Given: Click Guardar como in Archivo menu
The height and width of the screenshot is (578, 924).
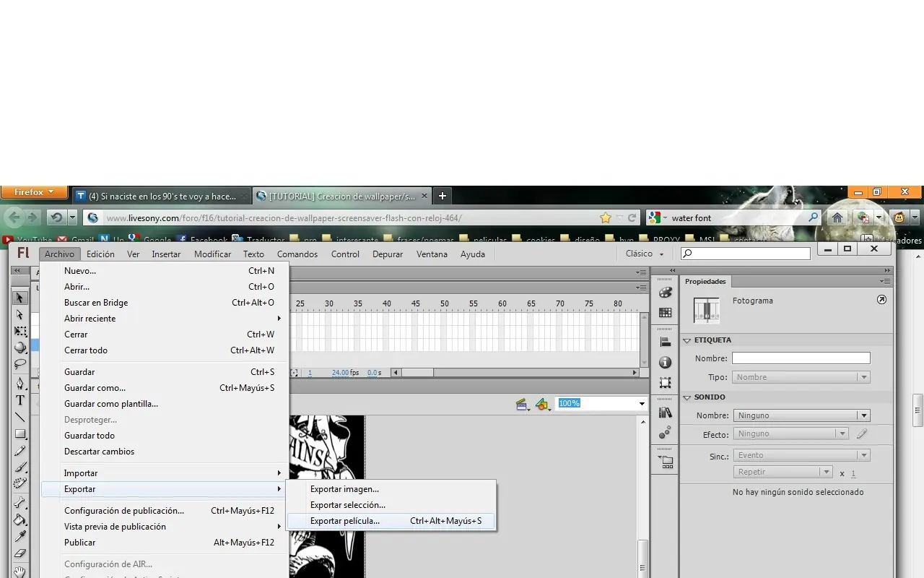Looking at the screenshot, I should (x=165, y=388).
